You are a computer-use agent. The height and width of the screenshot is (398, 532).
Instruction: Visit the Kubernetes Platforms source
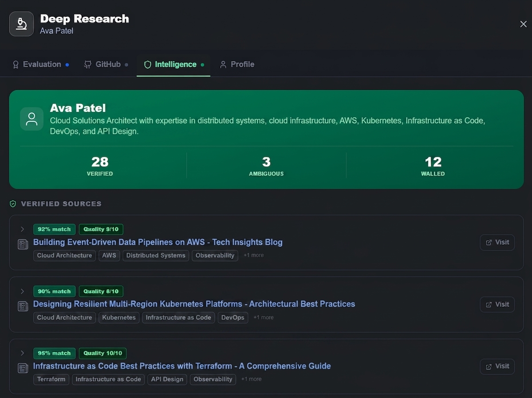pyautogui.click(x=497, y=305)
